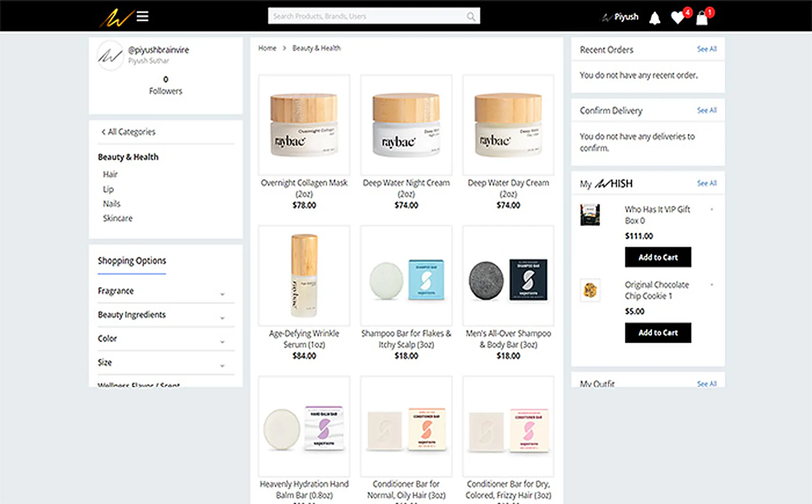Open Shampoo Bar for Flakes image

click(406, 275)
